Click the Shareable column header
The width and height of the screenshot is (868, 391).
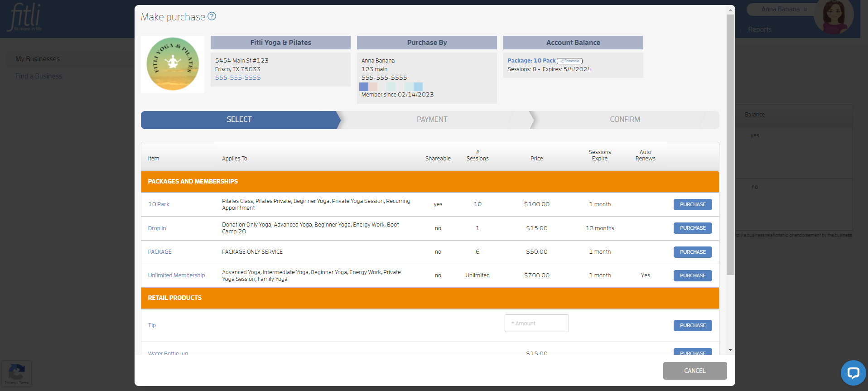click(438, 159)
